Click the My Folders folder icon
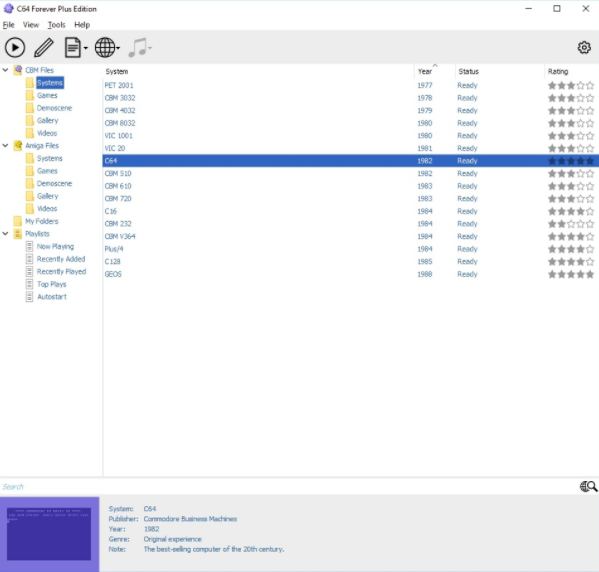 pyautogui.click(x=18, y=221)
